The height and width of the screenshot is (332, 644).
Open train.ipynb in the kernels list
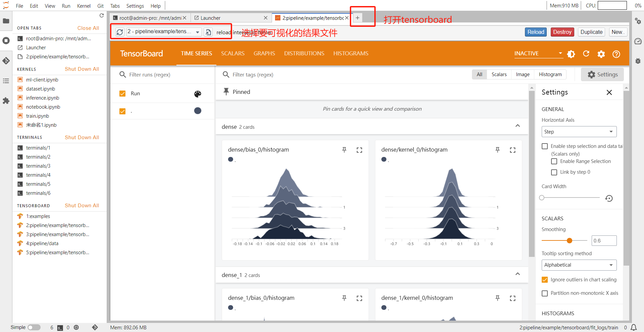(38, 116)
